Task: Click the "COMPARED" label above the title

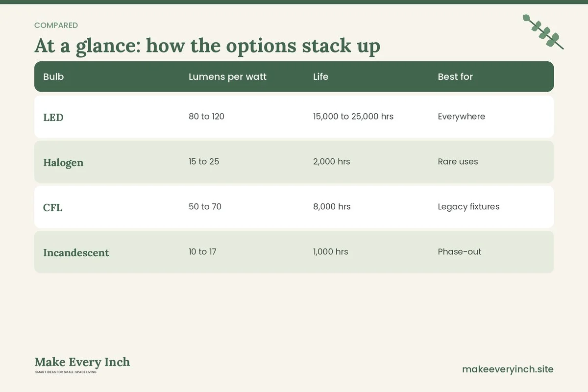Action: tap(56, 25)
